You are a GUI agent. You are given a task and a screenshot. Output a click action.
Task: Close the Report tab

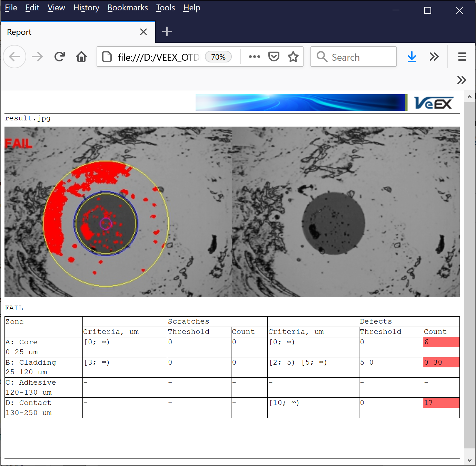143,32
